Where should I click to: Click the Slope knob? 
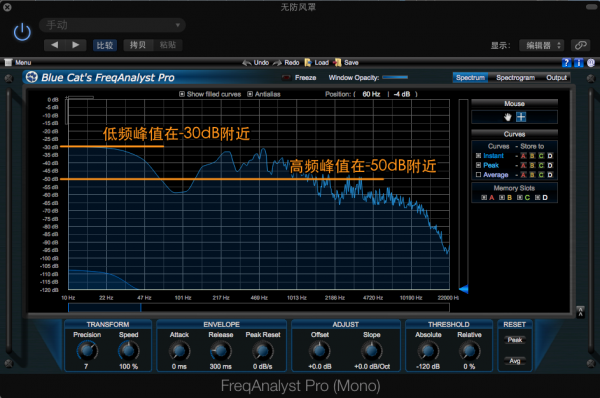coord(372,351)
